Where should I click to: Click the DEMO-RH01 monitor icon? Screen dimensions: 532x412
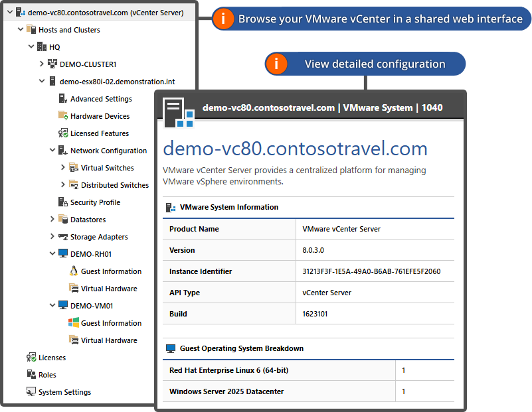point(63,253)
